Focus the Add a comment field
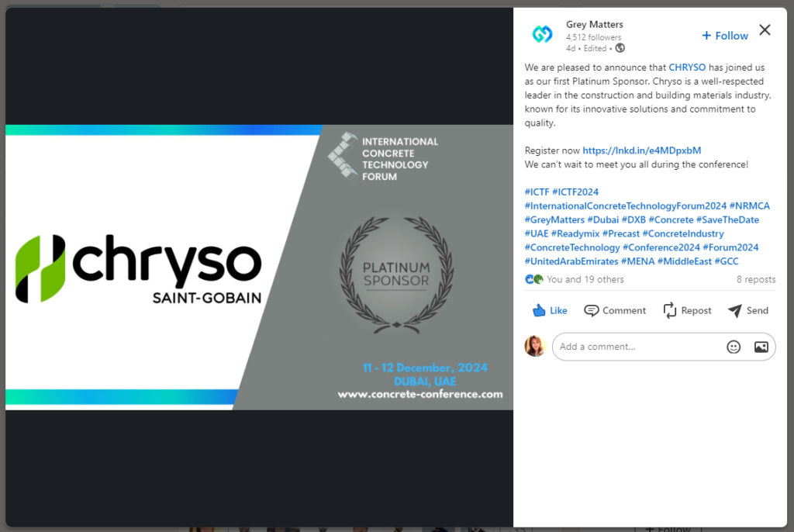The image size is (794, 532). (638, 347)
